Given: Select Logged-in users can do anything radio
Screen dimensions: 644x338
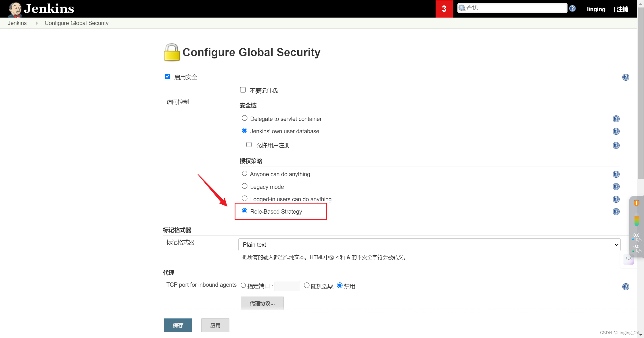Looking at the screenshot, I should point(245,198).
